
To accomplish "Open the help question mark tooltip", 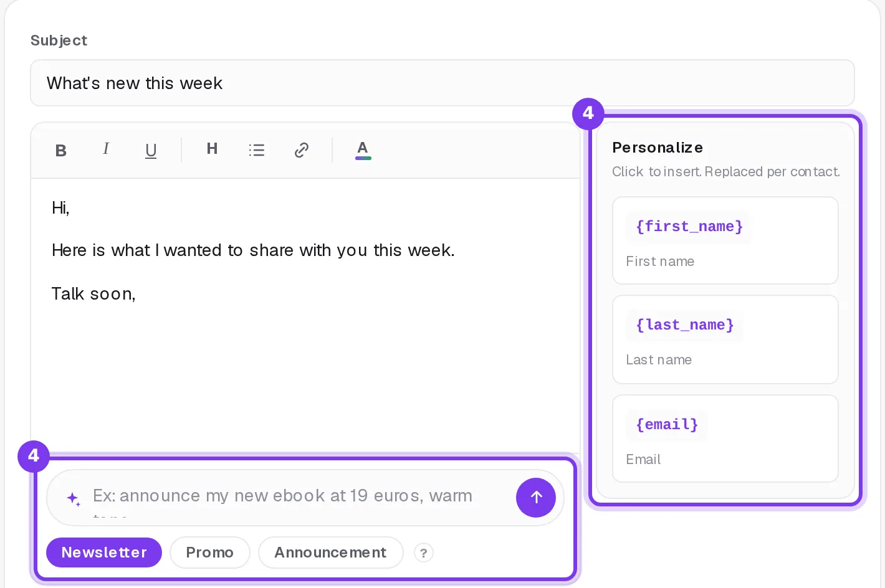I will pos(424,552).
